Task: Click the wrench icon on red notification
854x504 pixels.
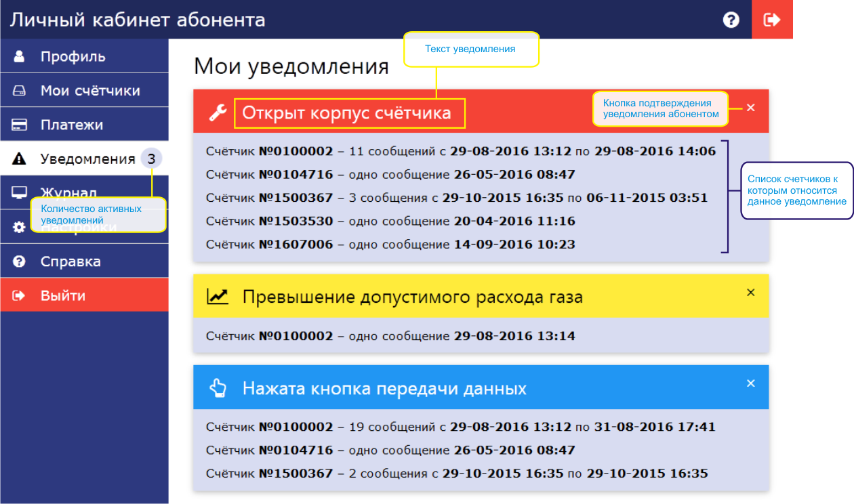Action: coord(218,113)
